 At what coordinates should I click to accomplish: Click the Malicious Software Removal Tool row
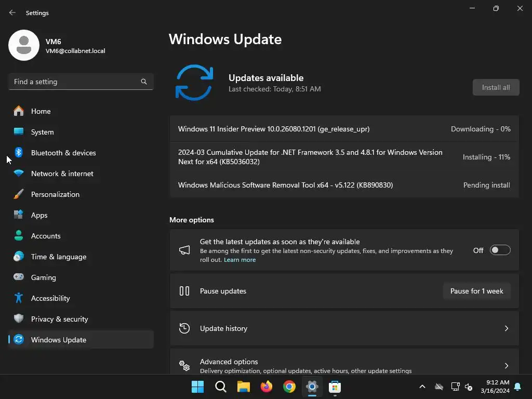coord(344,185)
